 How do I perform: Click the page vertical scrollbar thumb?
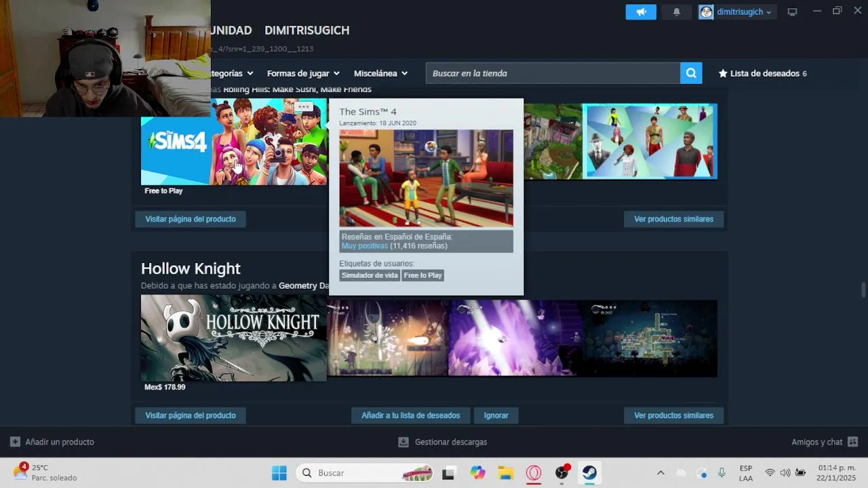tap(863, 289)
